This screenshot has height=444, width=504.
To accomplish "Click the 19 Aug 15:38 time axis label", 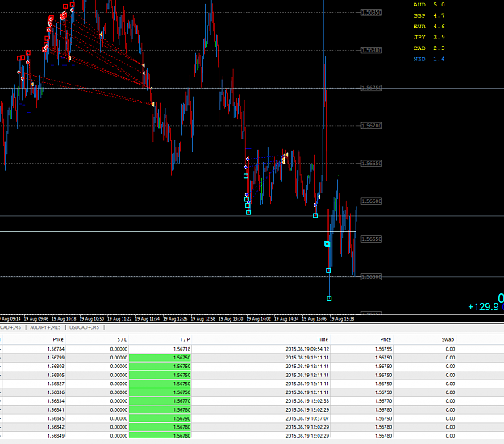I will pyautogui.click(x=342, y=319).
